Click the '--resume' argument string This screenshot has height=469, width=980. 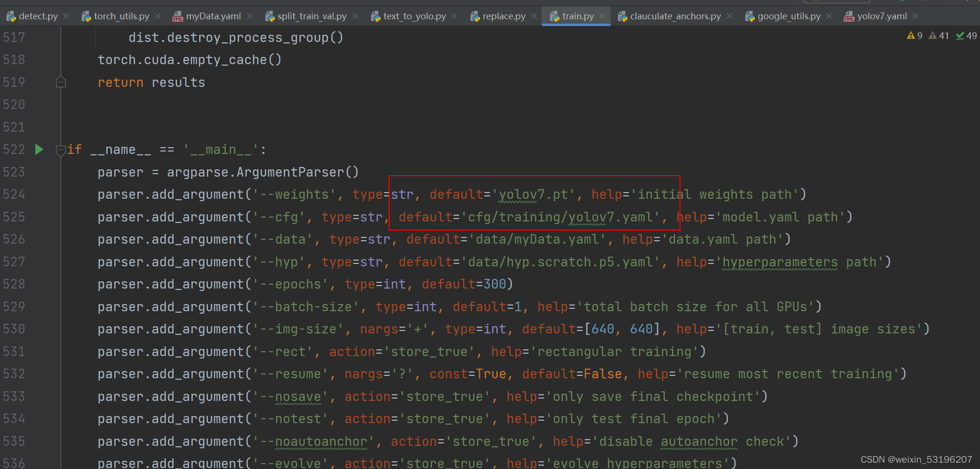pos(290,374)
